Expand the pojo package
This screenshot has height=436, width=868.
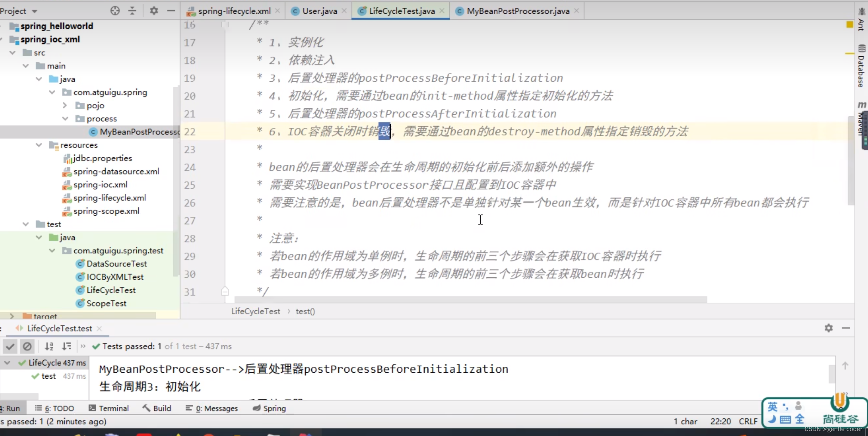65,105
